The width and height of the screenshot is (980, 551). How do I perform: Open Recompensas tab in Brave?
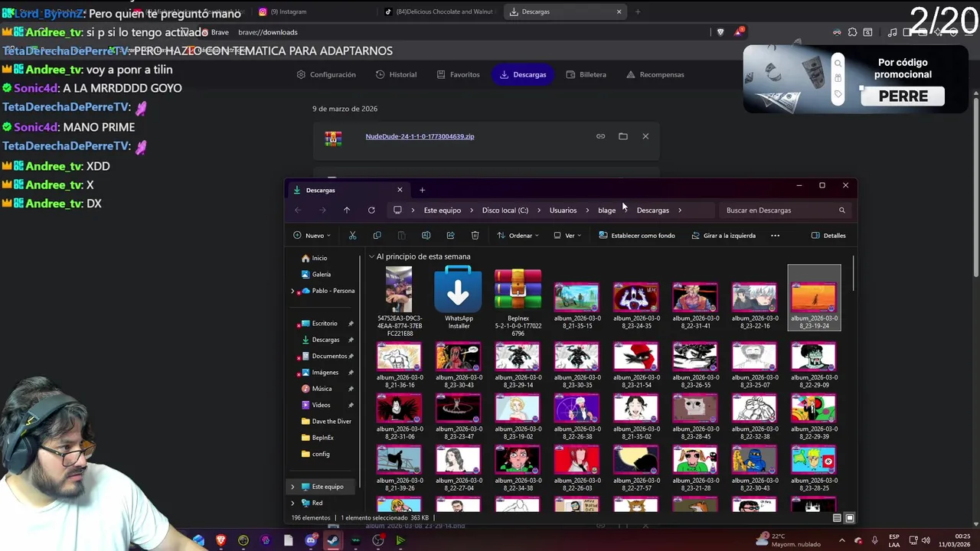655,75
